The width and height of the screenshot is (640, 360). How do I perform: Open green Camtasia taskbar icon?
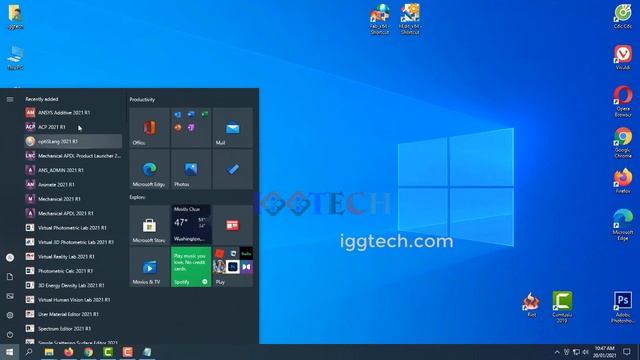click(x=108, y=352)
